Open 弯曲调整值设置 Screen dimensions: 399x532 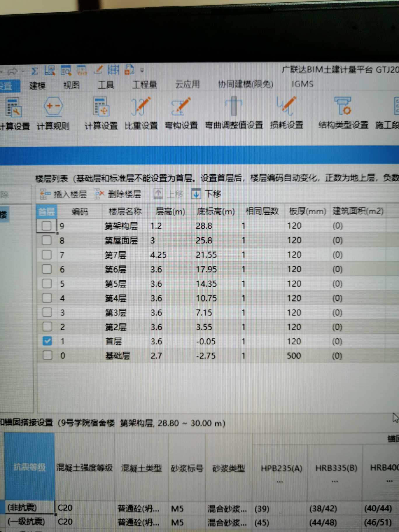[x=234, y=113]
